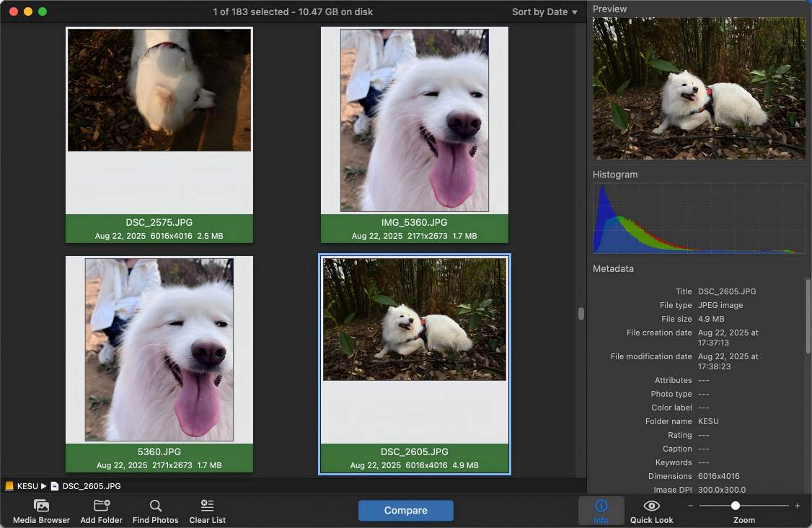Click the zoom in plus icon
This screenshot has height=528, width=812.
coord(797,506)
